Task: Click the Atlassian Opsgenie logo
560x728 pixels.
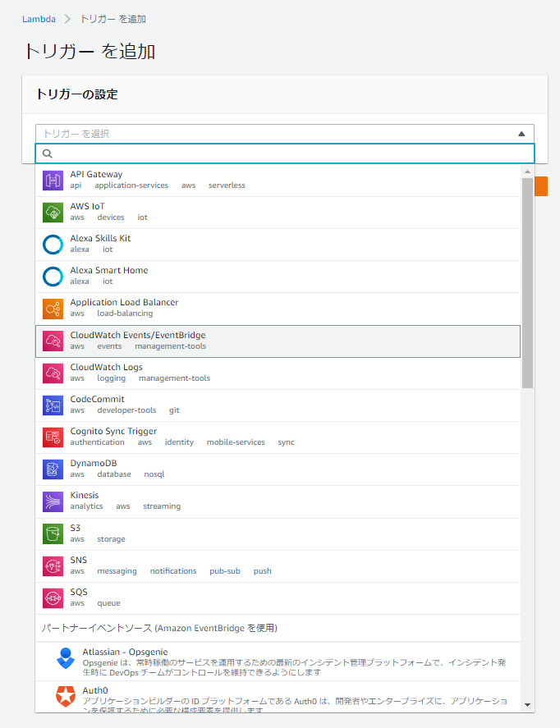Action: 66,658
